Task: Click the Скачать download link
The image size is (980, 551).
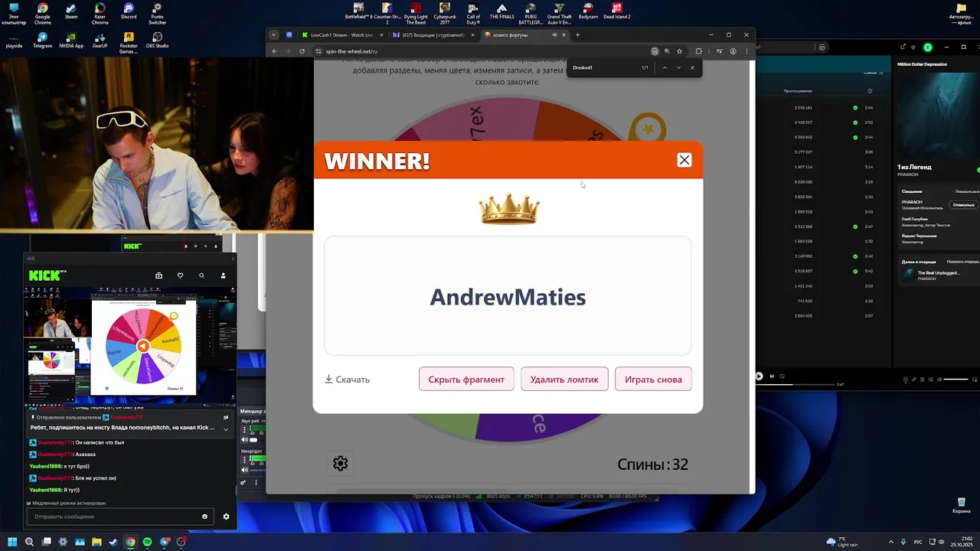Action: point(348,380)
